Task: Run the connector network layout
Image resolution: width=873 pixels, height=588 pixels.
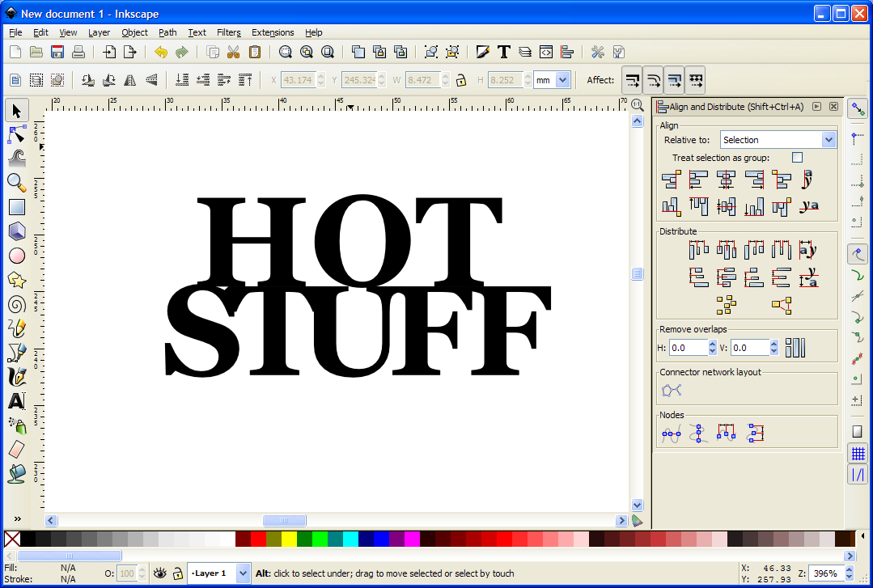Action: click(x=671, y=389)
